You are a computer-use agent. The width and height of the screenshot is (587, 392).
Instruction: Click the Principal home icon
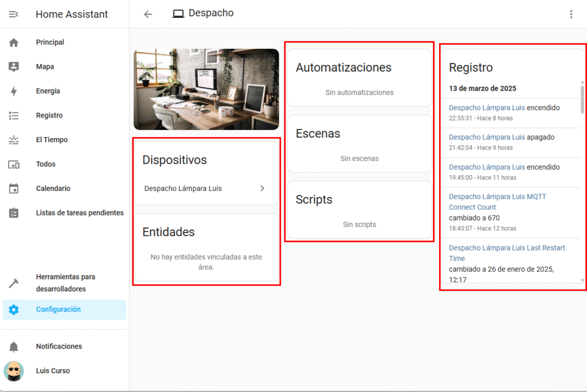click(14, 42)
